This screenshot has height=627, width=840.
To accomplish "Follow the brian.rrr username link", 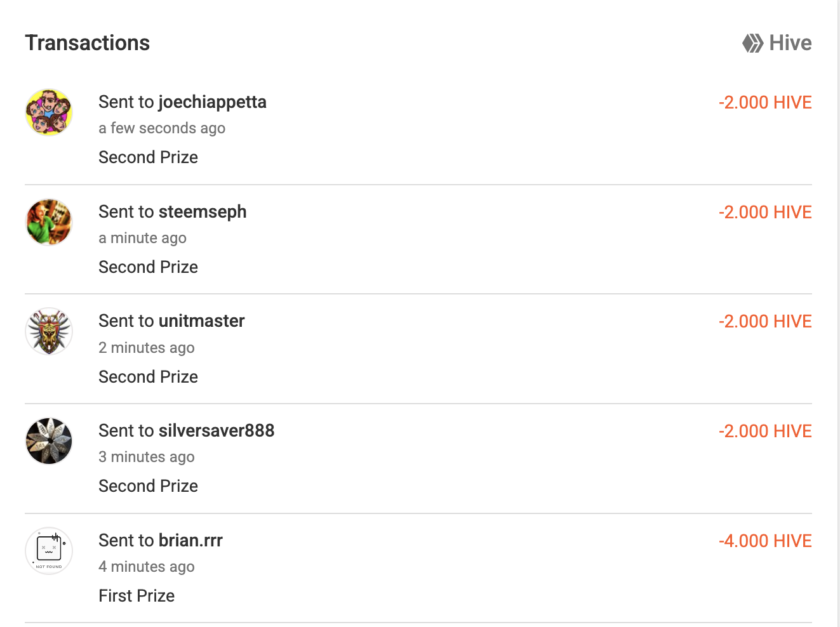I will tap(190, 541).
